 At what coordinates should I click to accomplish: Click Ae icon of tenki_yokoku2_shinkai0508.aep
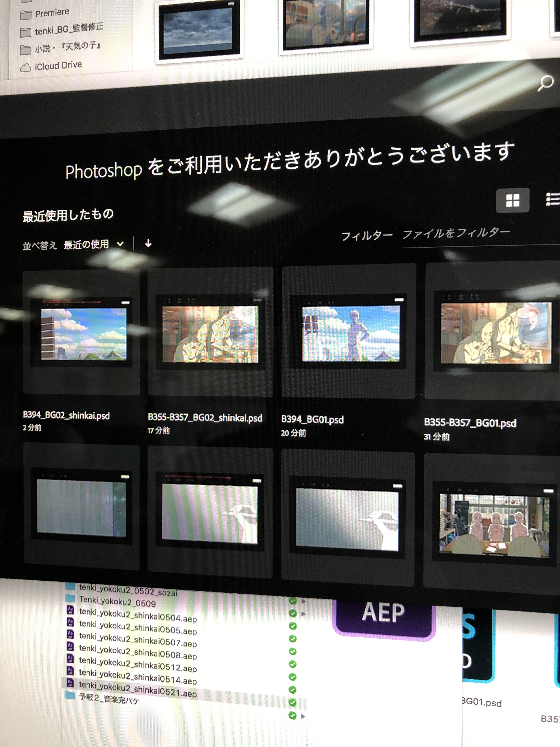(70, 646)
